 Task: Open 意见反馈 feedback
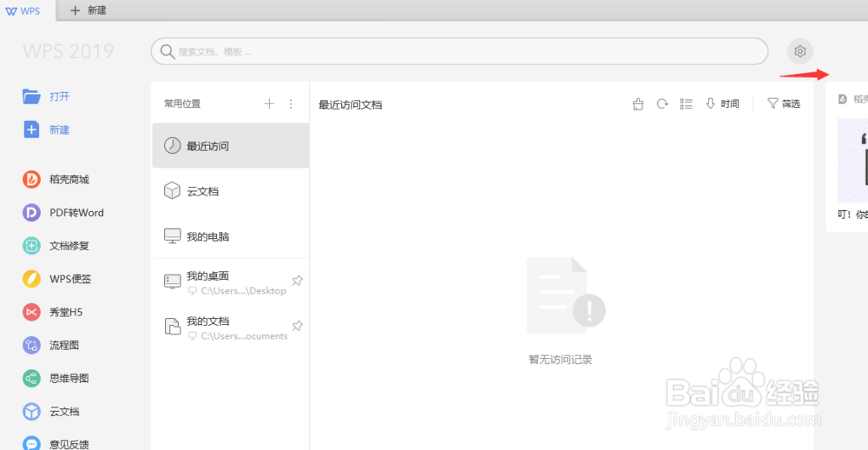click(x=56, y=443)
